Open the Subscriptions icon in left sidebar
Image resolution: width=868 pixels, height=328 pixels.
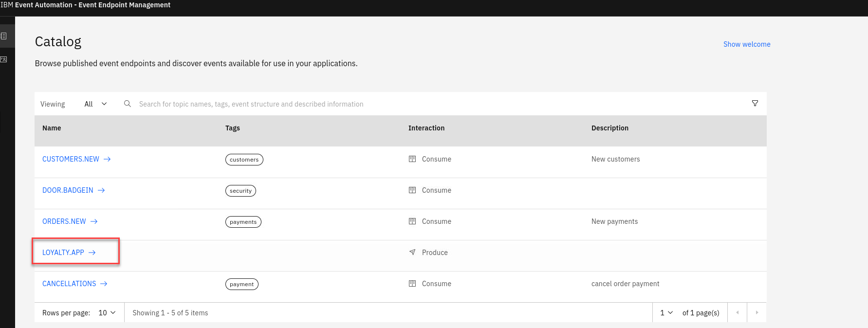[x=4, y=59]
